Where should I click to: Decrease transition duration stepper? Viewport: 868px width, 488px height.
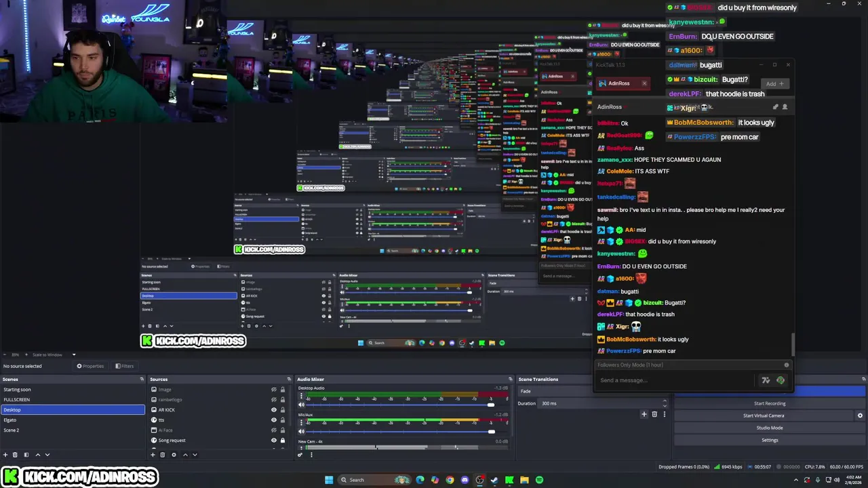tap(665, 406)
